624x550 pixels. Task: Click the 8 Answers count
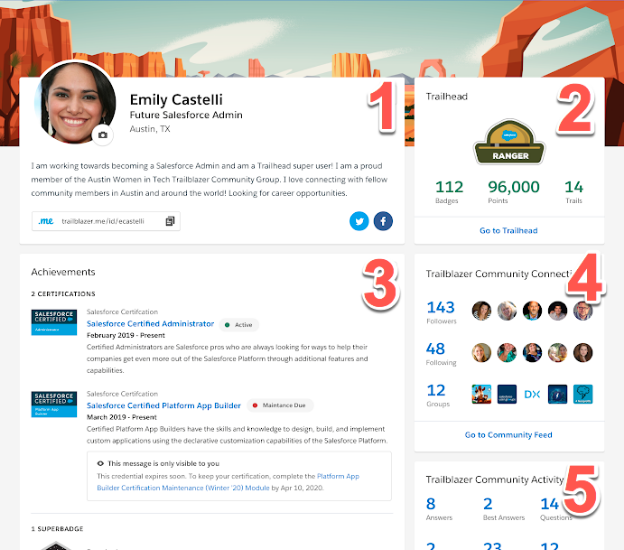pos(431,504)
